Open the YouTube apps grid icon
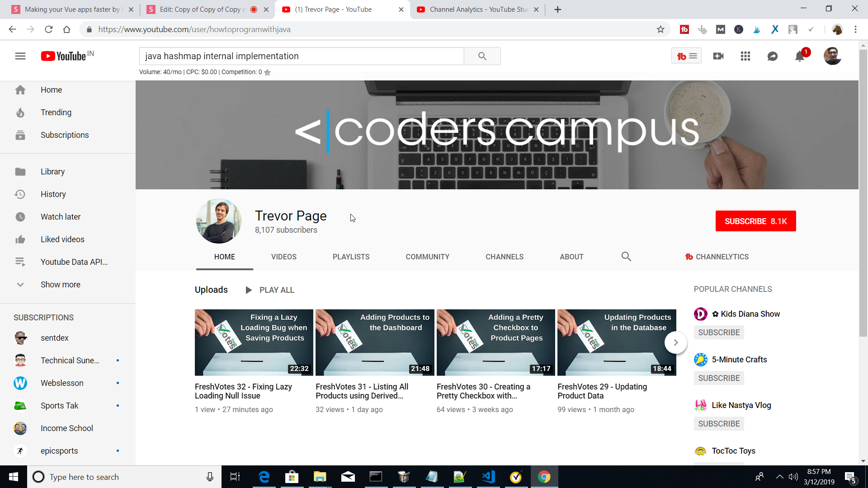 click(745, 56)
